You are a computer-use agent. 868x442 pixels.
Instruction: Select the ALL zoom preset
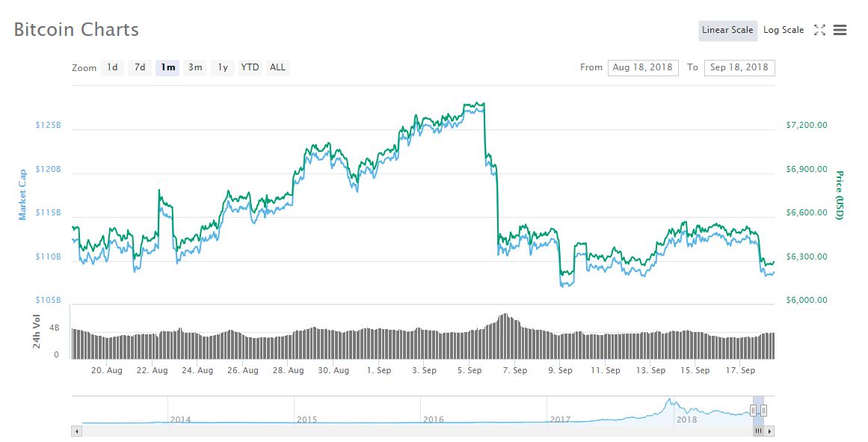[277, 67]
